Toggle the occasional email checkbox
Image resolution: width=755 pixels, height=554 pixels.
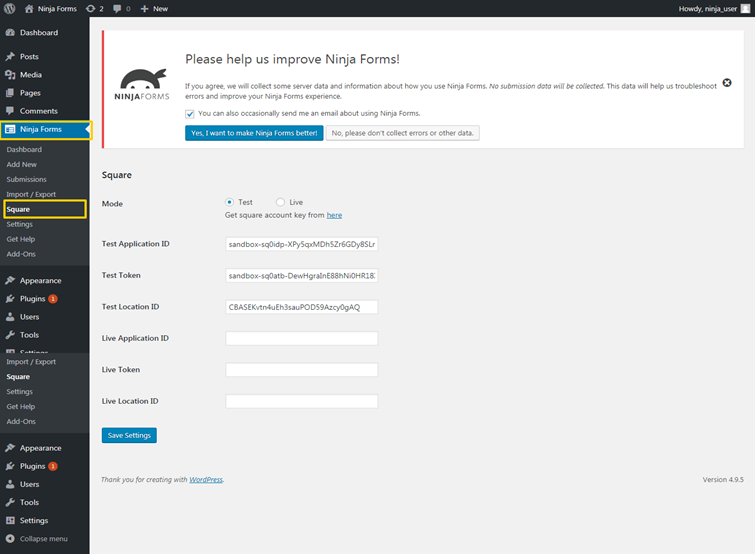point(190,114)
